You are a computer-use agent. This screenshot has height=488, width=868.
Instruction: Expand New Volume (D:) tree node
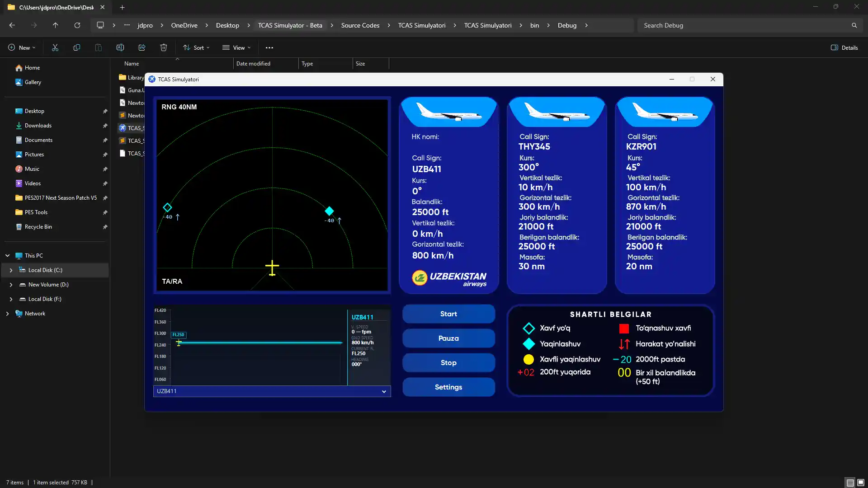11,285
